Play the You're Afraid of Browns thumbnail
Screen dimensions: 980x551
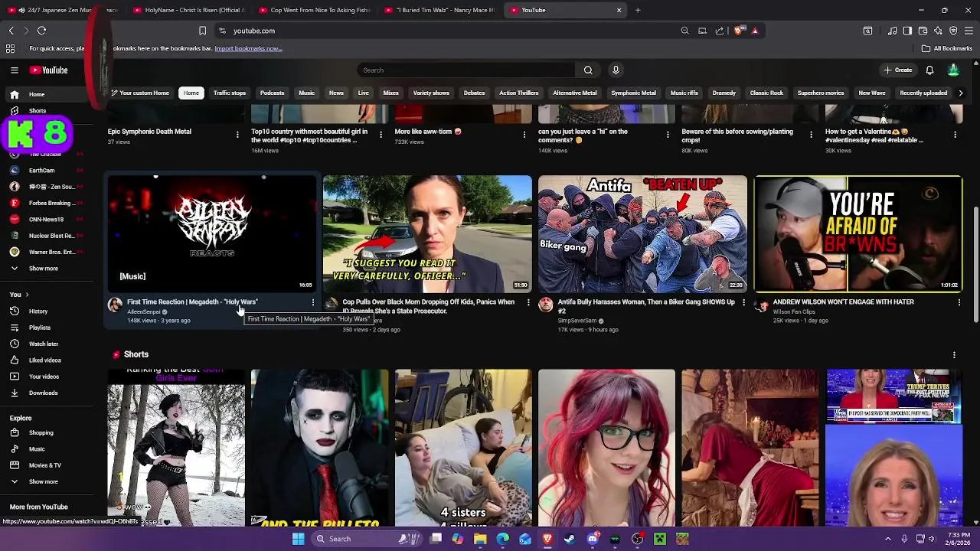(857, 234)
